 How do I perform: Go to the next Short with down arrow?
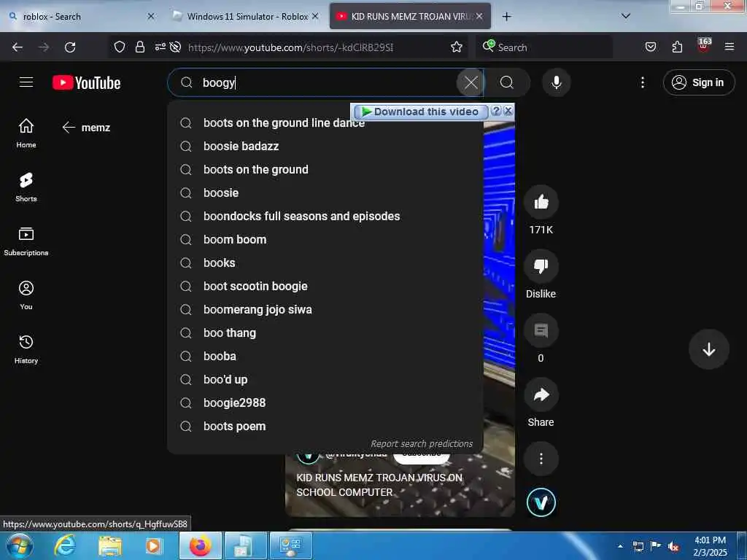point(708,349)
